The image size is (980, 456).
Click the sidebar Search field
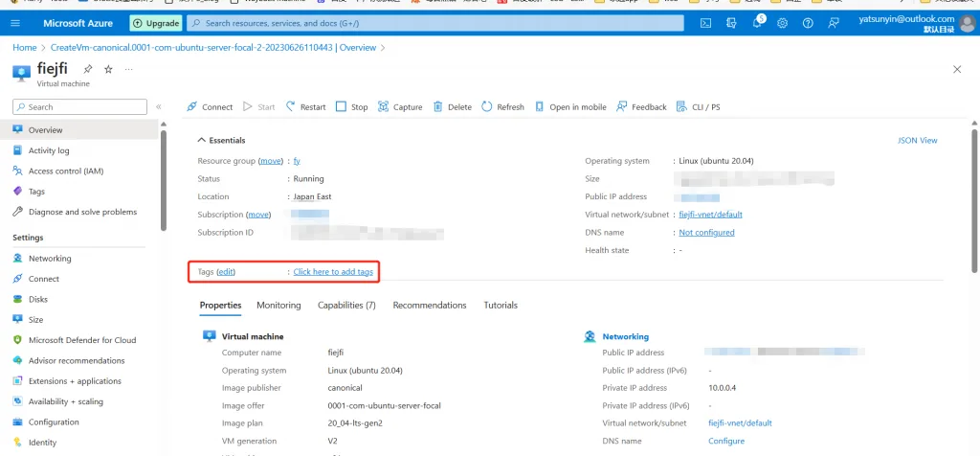click(79, 107)
